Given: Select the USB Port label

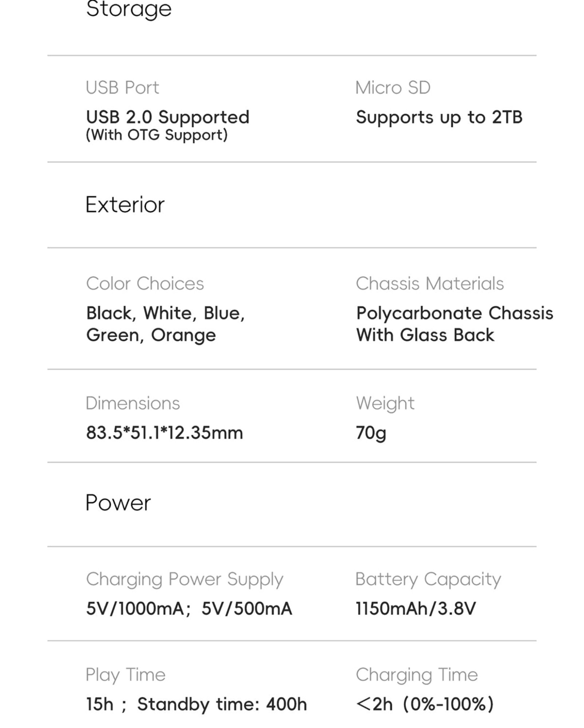Looking at the screenshot, I should tap(122, 88).
